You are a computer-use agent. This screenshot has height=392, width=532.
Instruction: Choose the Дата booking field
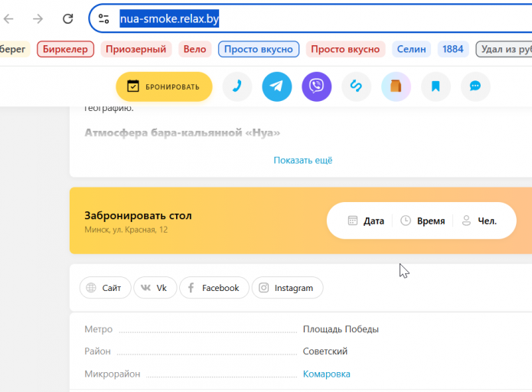366,221
